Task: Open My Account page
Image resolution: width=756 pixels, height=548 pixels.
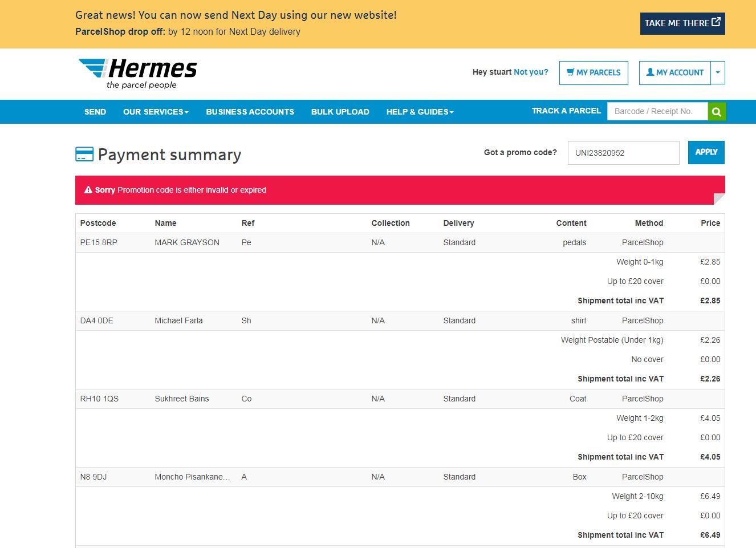Action: pyautogui.click(x=675, y=73)
